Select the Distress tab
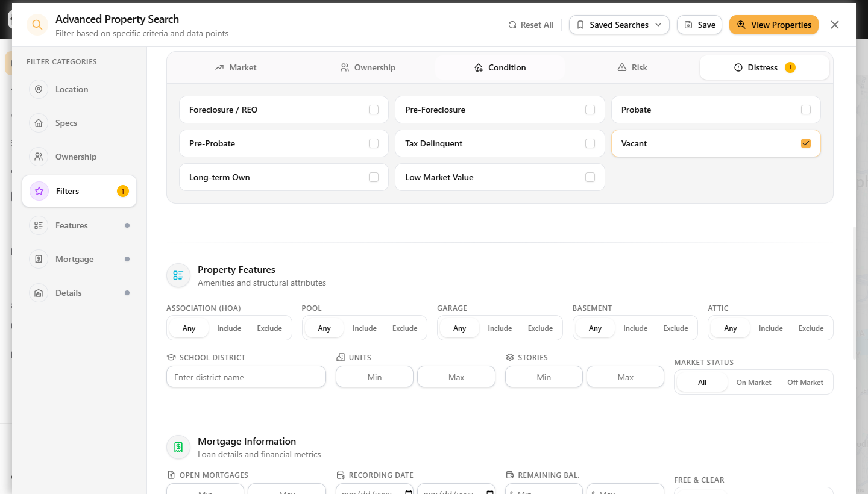The image size is (868, 494). click(x=764, y=67)
